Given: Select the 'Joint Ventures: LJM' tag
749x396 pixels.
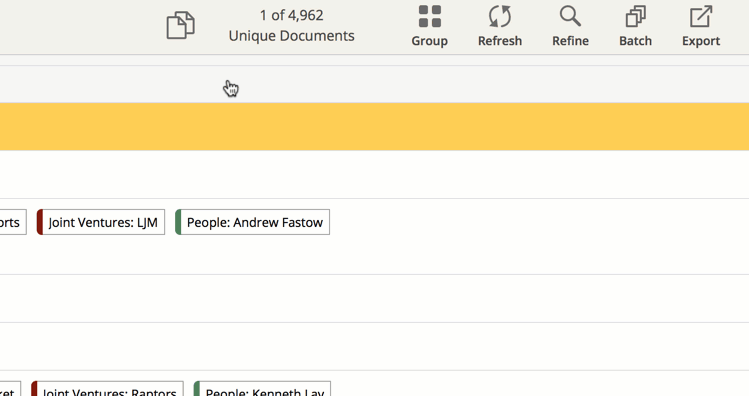Looking at the screenshot, I should point(101,222).
